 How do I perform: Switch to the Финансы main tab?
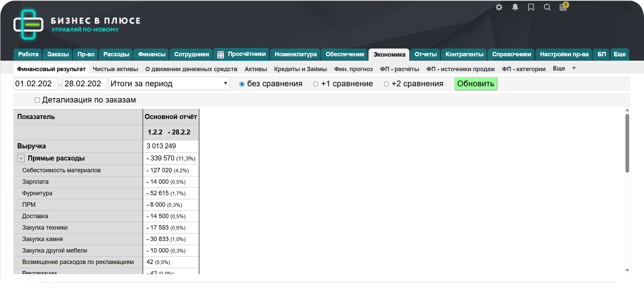pyautogui.click(x=152, y=54)
